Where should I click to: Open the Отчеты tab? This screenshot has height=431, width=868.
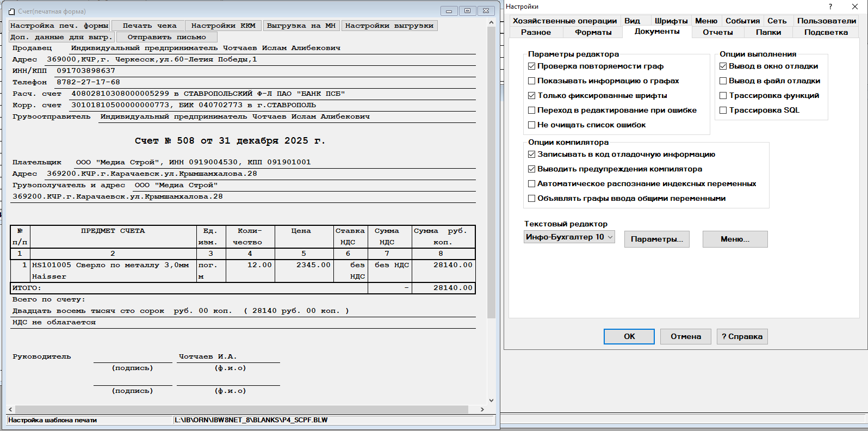coord(717,32)
